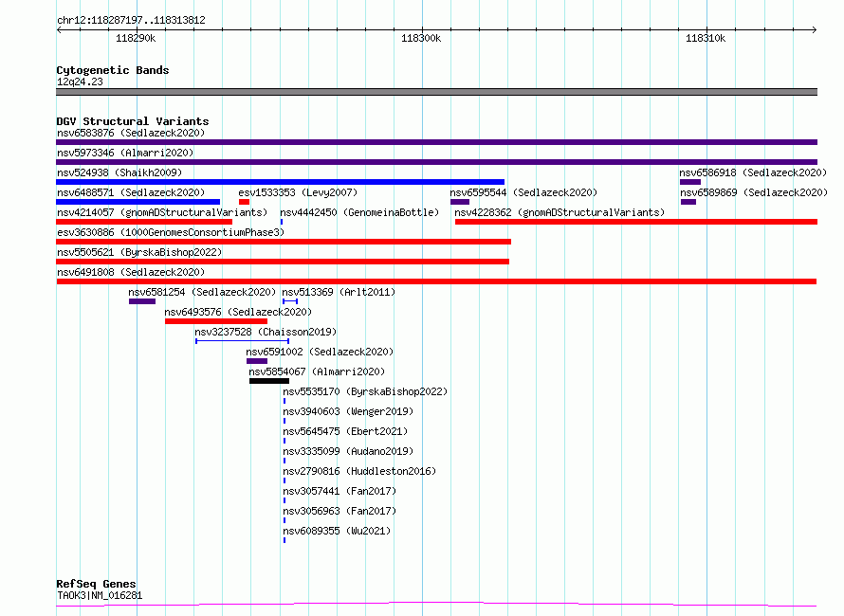Open nsv5645475 (Ebert2021) variant label
This screenshot has width=844, height=616.
pyautogui.click(x=345, y=431)
